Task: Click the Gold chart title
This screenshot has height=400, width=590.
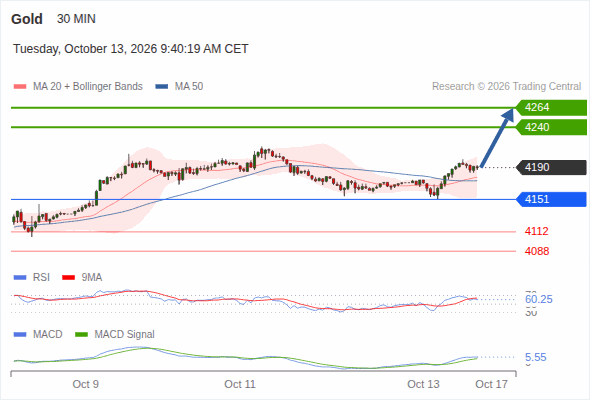Action: tap(27, 19)
